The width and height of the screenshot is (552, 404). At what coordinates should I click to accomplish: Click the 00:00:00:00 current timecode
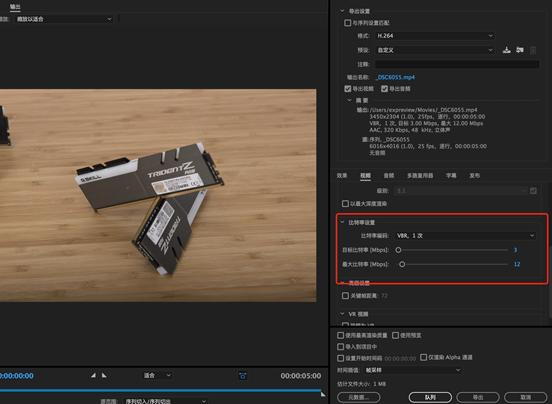pos(17,376)
